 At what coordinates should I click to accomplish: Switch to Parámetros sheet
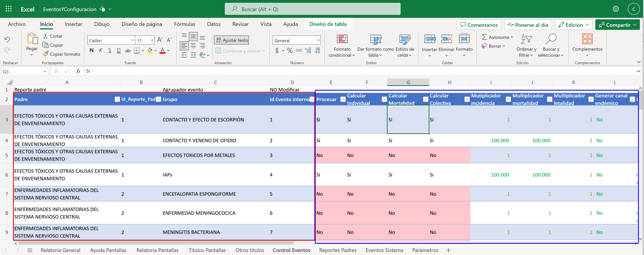click(425, 250)
